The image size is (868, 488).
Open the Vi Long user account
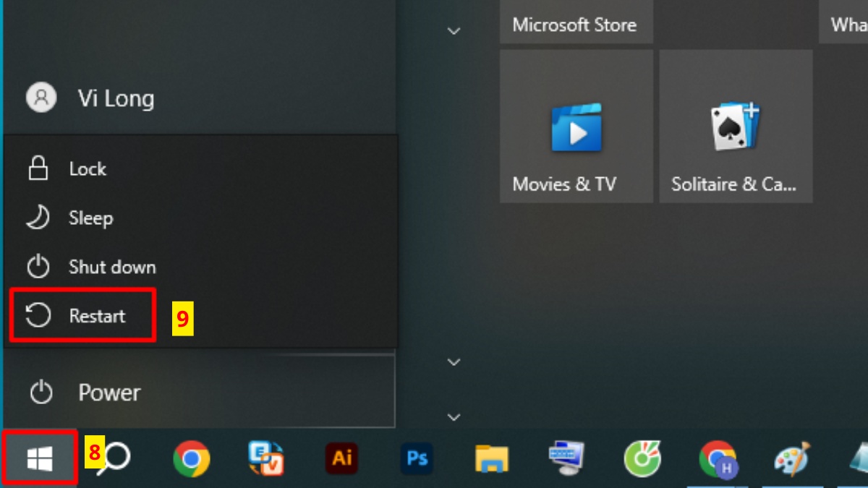click(x=200, y=98)
